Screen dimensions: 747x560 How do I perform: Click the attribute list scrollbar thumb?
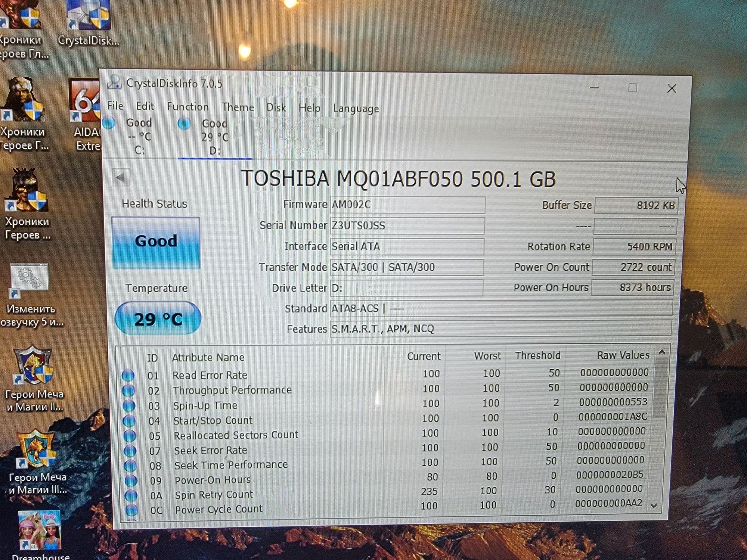[x=660, y=388]
